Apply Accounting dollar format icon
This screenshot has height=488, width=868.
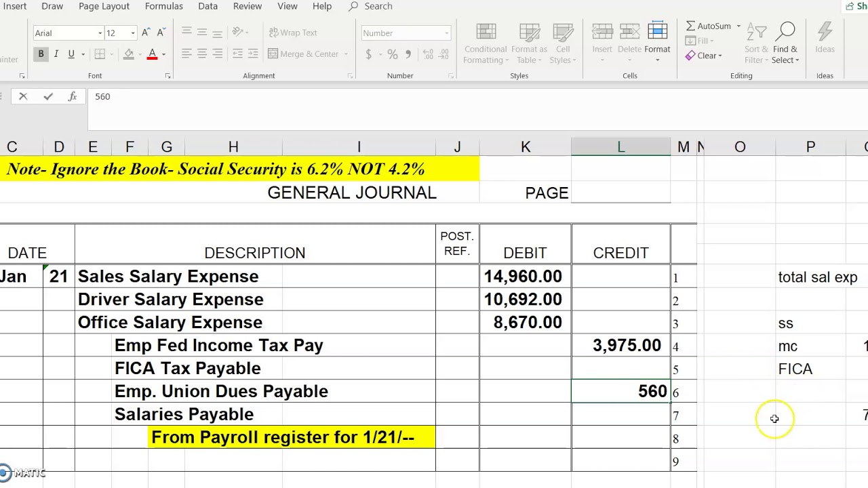click(x=368, y=54)
